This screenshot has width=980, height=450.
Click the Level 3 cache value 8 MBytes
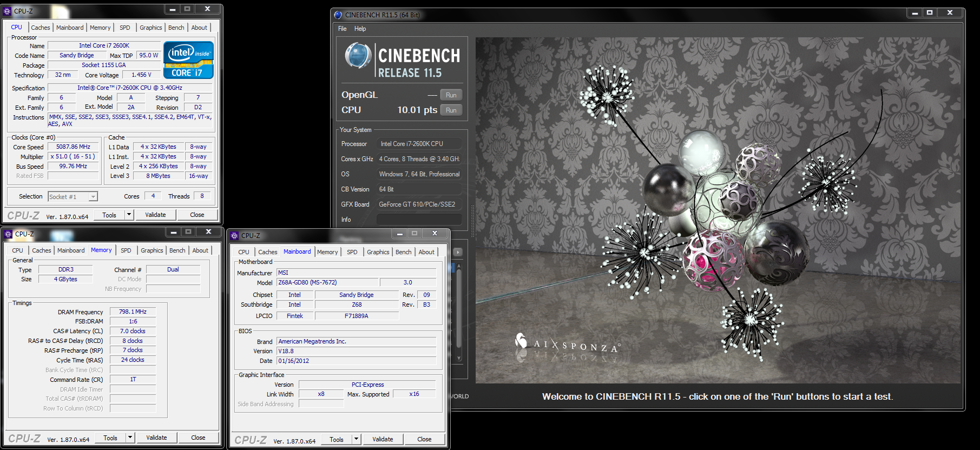[158, 176]
